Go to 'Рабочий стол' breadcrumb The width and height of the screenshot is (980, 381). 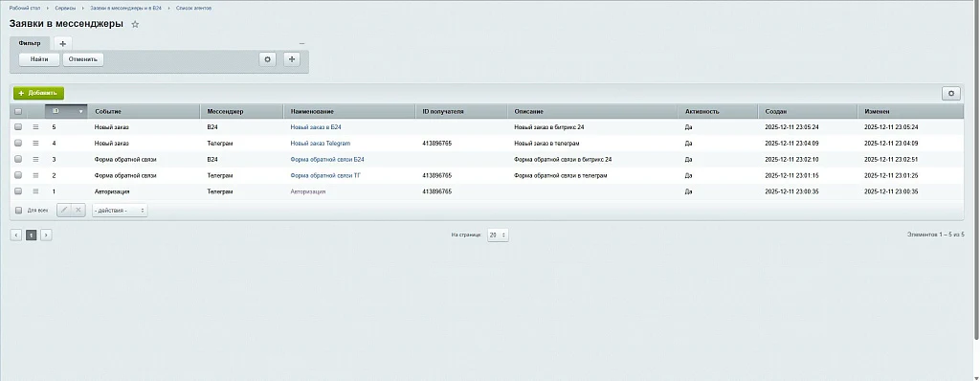pos(25,8)
